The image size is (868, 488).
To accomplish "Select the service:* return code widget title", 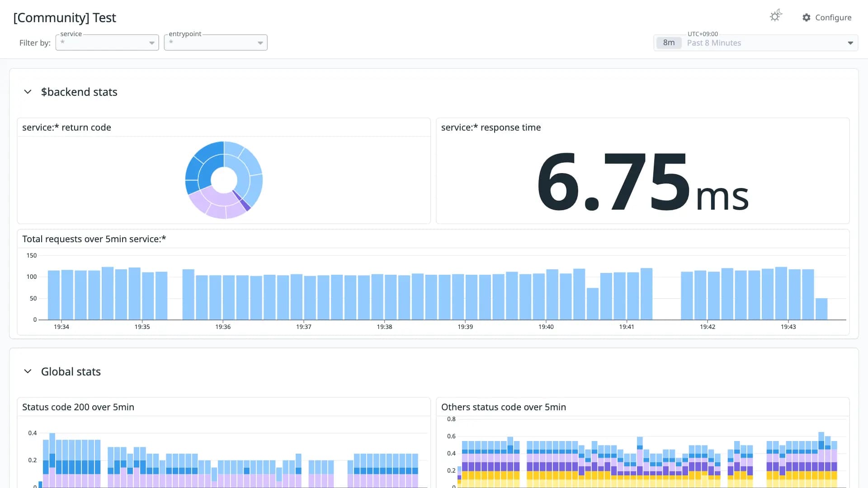I will [66, 127].
